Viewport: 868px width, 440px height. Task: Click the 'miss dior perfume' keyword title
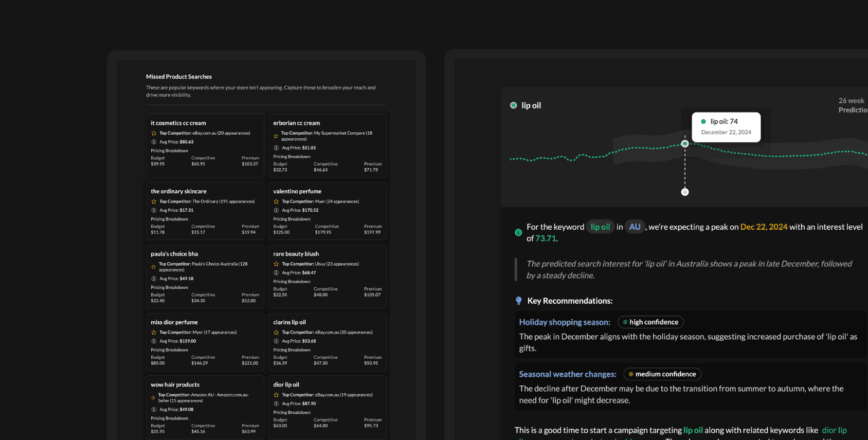174,322
